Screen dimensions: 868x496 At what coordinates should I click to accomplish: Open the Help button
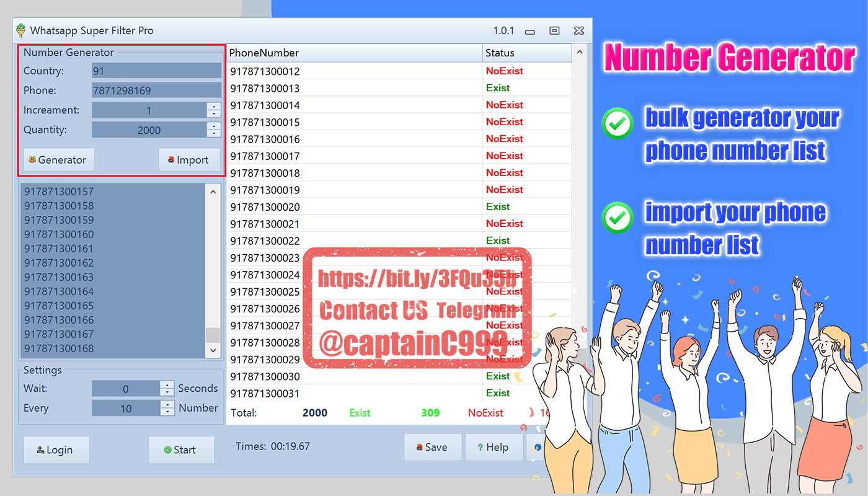coord(494,447)
